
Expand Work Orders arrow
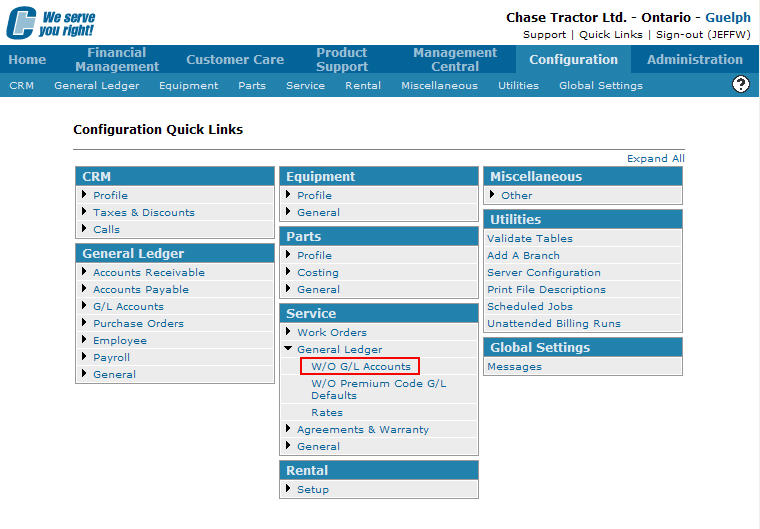coord(288,331)
